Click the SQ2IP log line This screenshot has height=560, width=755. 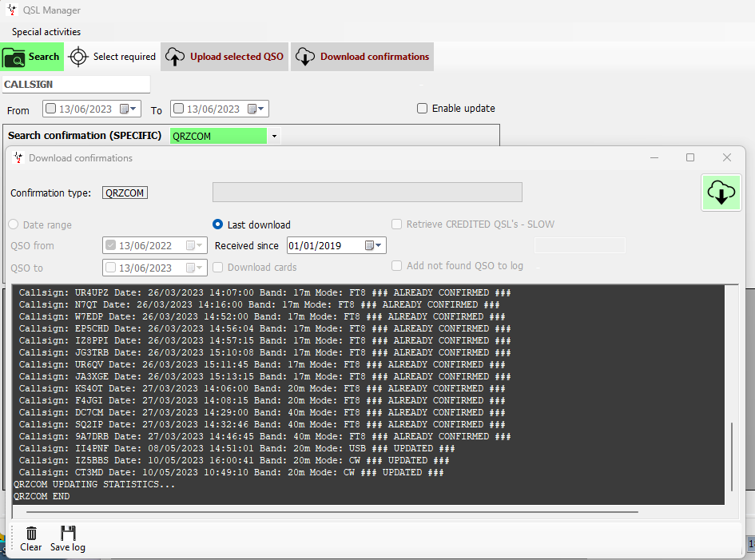point(262,424)
